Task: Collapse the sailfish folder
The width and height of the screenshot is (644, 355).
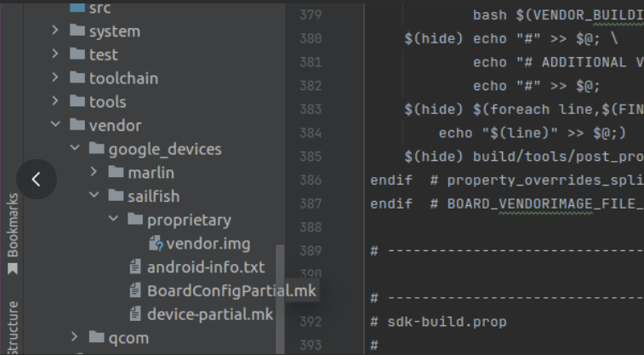Action: coord(94,195)
